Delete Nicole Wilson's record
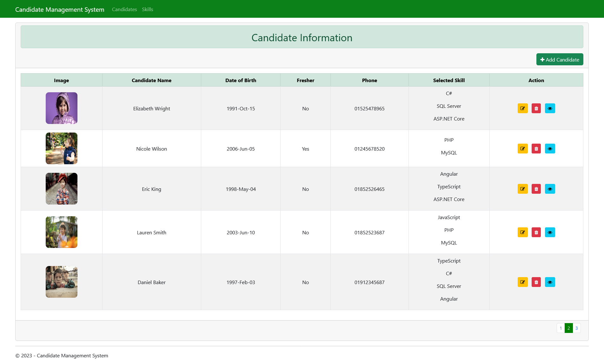The image size is (604, 364). pyautogui.click(x=536, y=148)
